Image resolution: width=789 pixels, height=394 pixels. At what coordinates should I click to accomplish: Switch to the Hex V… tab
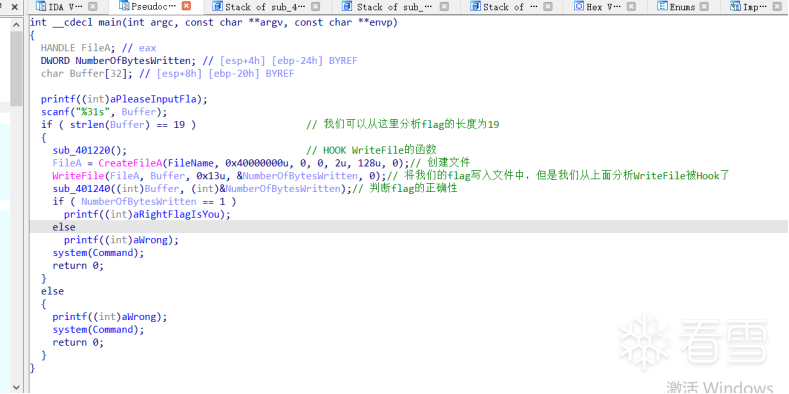click(604, 7)
